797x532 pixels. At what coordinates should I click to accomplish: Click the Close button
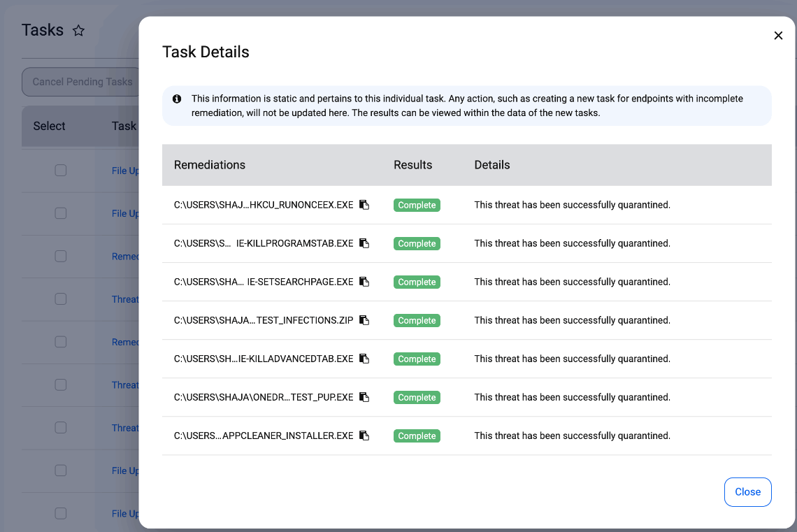click(747, 492)
